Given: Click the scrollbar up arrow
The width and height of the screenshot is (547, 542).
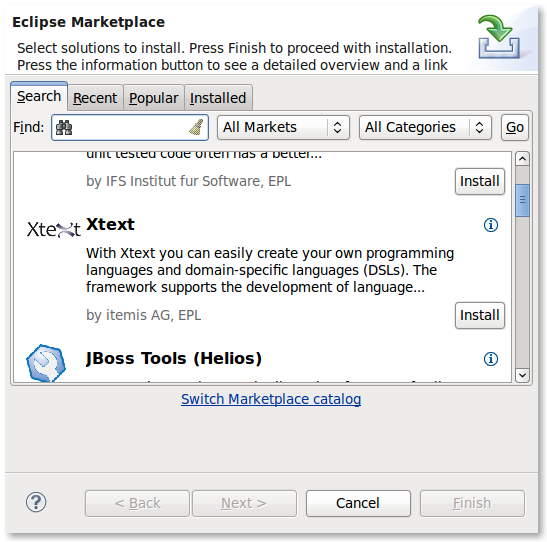Looking at the screenshot, I should [x=522, y=159].
